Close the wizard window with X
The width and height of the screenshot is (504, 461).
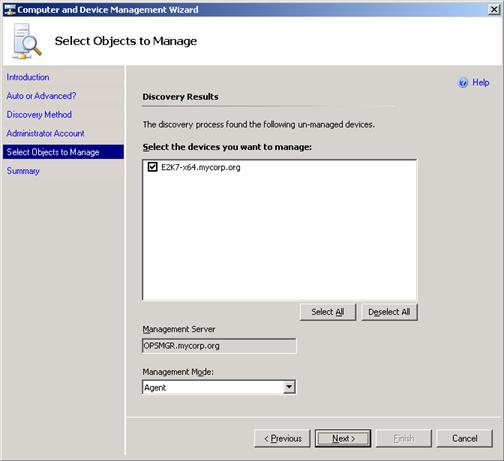(494, 9)
